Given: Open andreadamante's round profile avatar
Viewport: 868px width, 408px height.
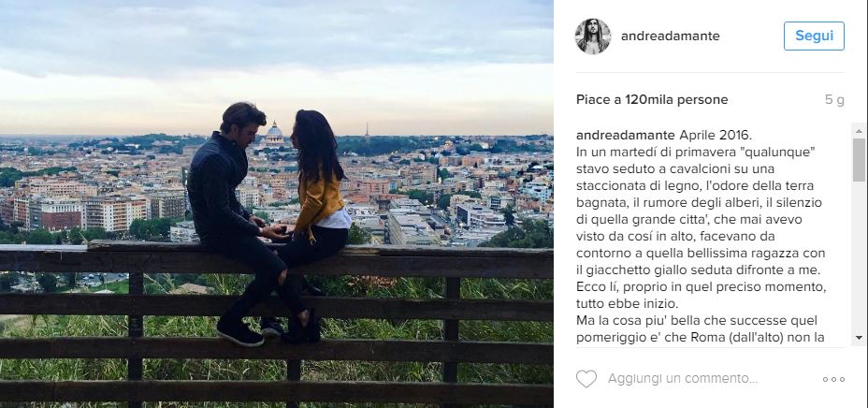Looking at the screenshot, I should pos(593,36).
